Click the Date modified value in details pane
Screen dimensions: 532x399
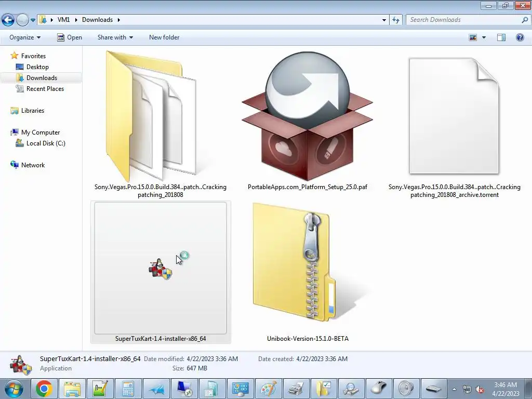[x=212, y=358]
